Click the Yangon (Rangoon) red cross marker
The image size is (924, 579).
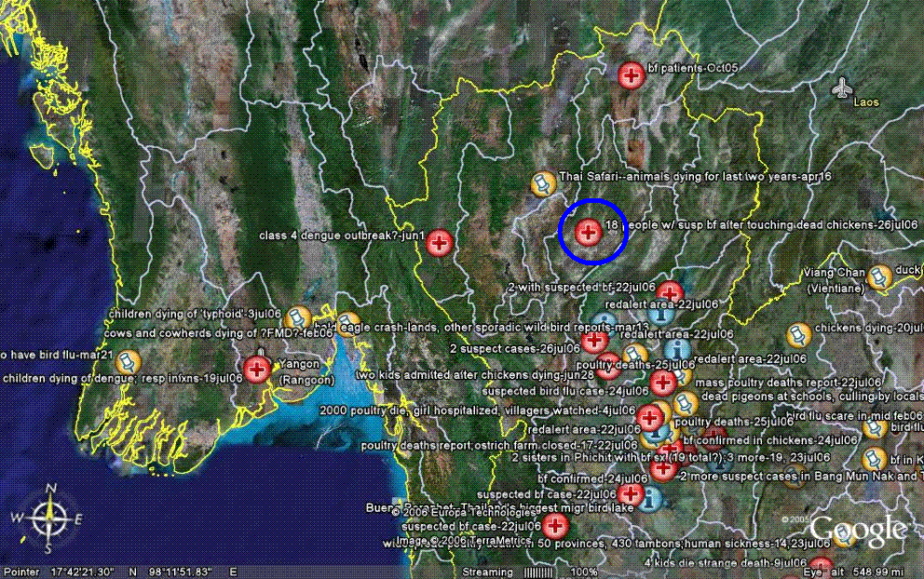[258, 369]
